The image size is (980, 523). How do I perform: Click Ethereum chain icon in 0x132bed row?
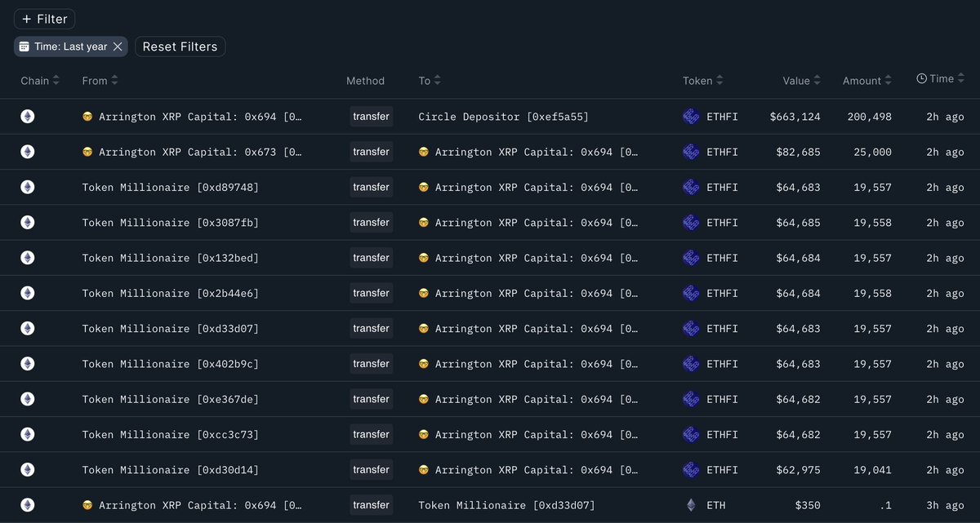pos(27,258)
